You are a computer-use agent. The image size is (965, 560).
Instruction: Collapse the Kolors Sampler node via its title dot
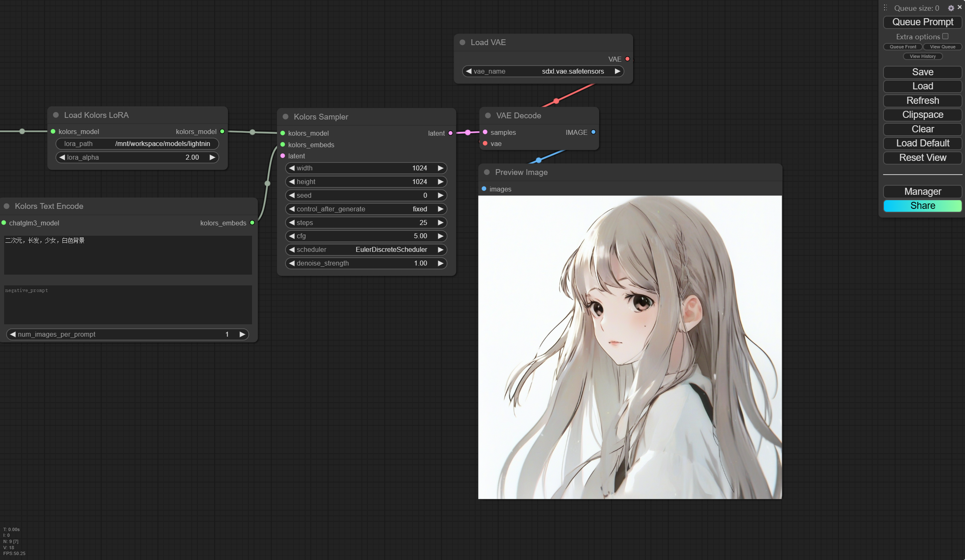pyautogui.click(x=286, y=117)
